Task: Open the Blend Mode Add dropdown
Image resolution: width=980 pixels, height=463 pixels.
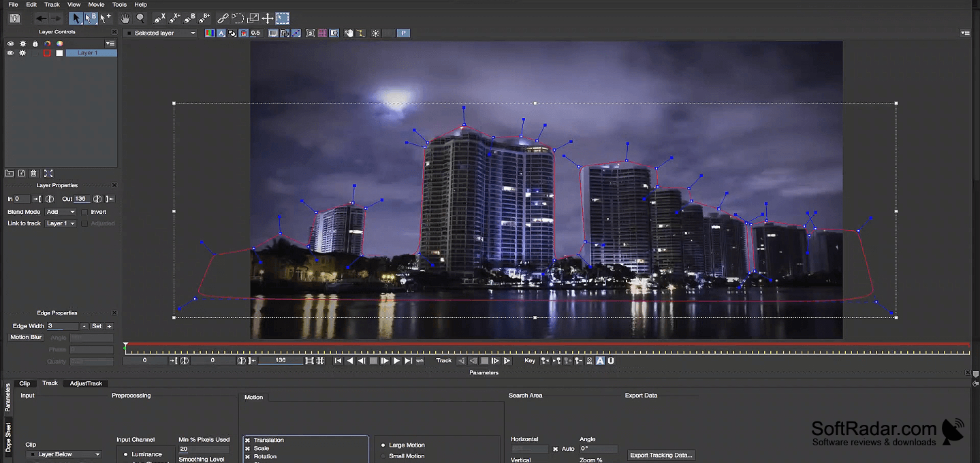Action: click(61, 212)
